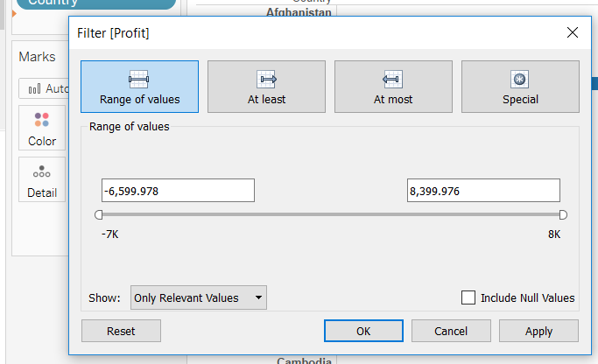Image resolution: width=598 pixels, height=364 pixels.
Task: Open the Only Relevant Values dropdown
Action: pos(198,297)
